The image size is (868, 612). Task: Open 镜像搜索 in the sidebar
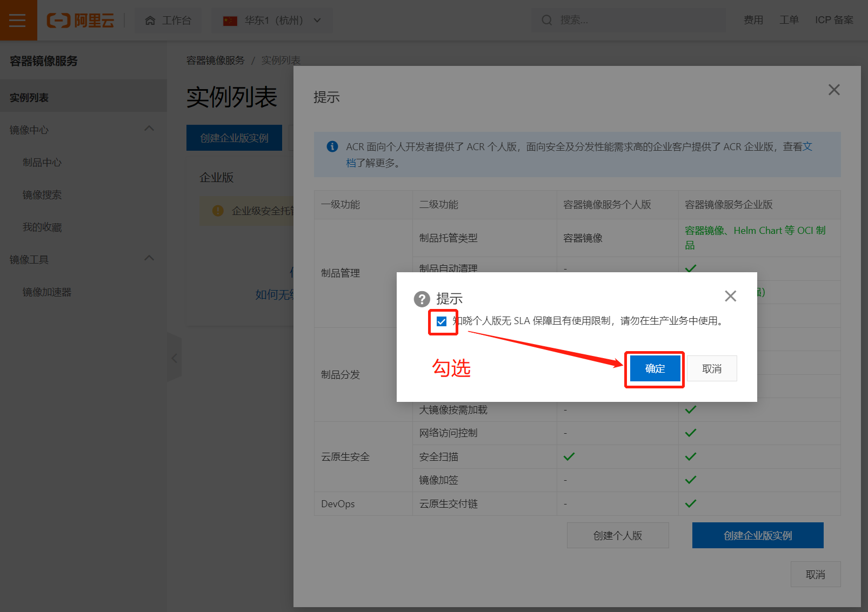click(x=42, y=195)
